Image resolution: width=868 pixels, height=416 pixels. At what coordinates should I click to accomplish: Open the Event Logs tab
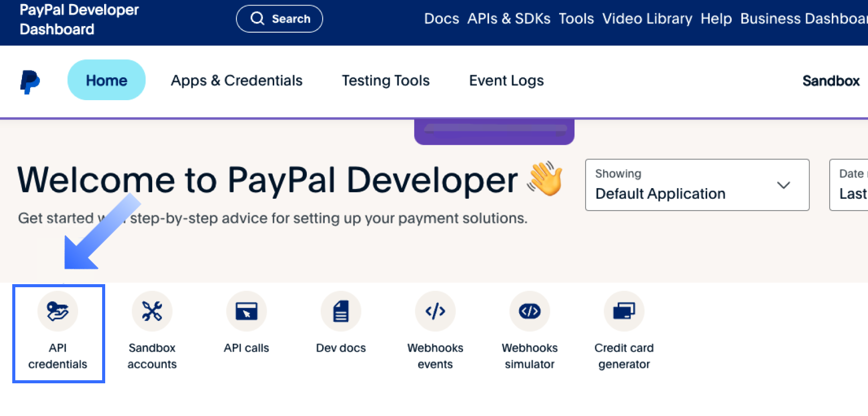[506, 81]
